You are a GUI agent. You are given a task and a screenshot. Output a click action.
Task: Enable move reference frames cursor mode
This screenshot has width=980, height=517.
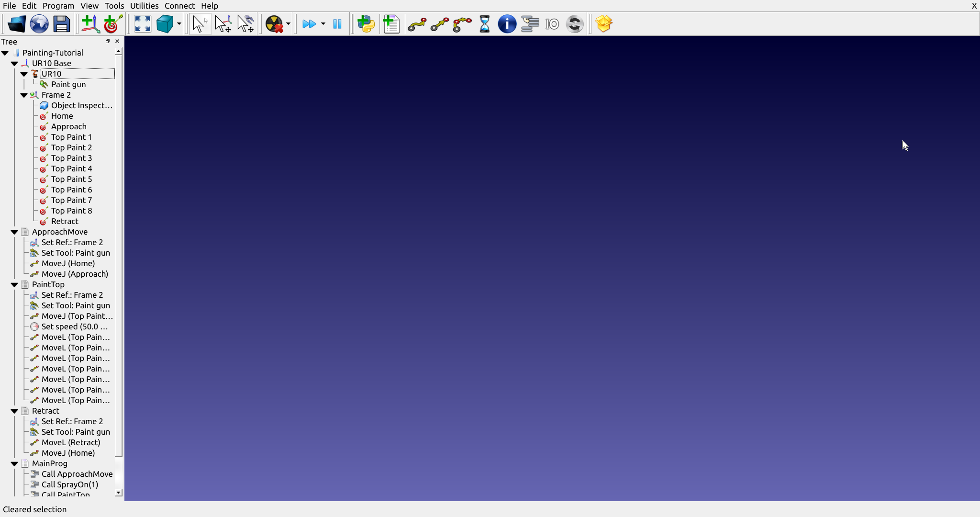[x=223, y=23]
